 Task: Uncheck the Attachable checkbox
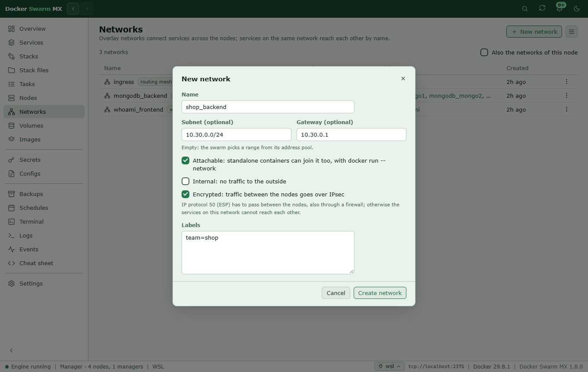[x=185, y=160]
